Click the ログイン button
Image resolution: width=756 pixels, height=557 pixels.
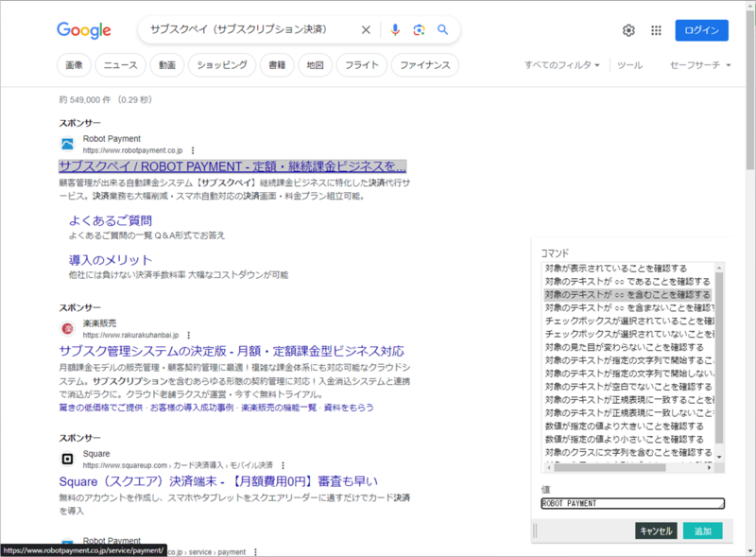701,30
